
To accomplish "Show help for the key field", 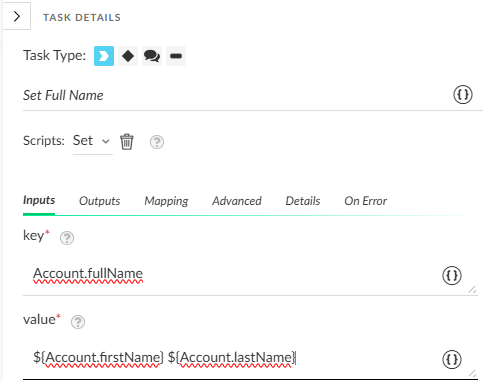I will pyautogui.click(x=67, y=238).
